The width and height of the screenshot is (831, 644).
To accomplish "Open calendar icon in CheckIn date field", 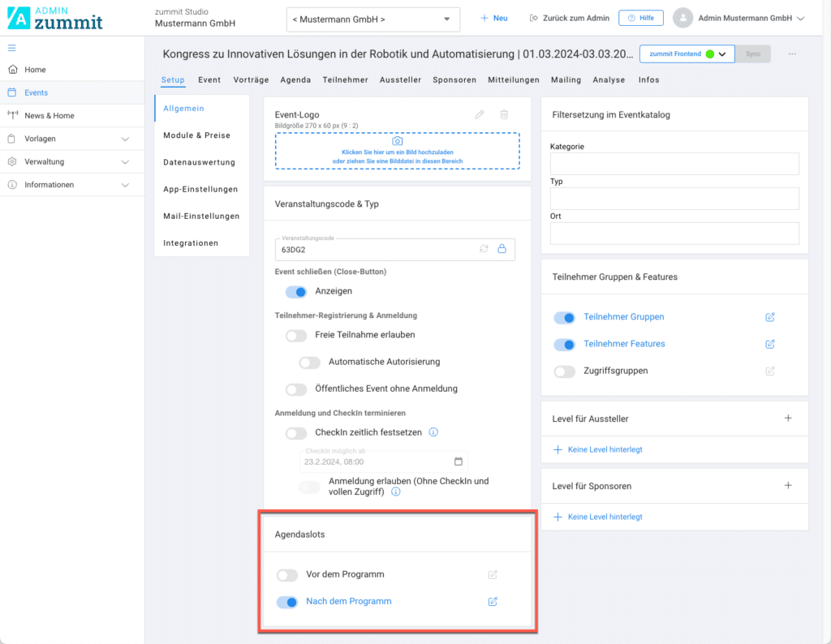I will pyautogui.click(x=459, y=462).
